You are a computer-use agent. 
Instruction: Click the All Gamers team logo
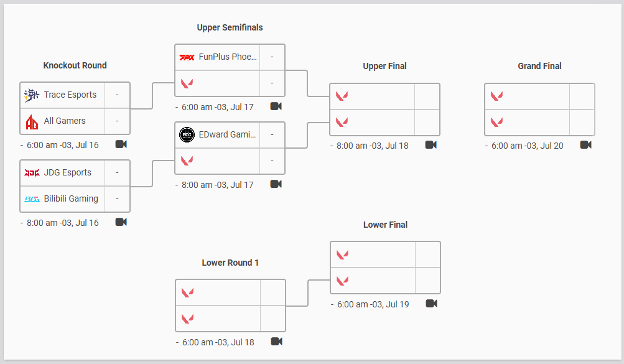coord(32,121)
